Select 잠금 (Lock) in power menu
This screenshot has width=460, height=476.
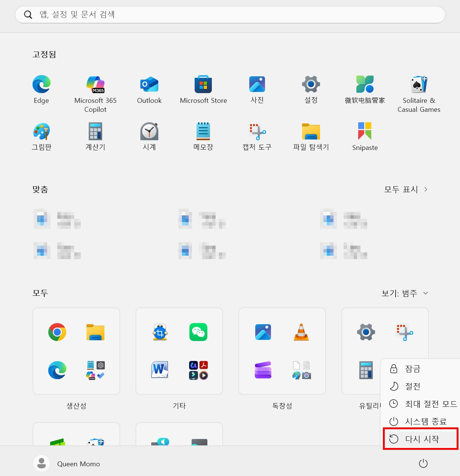pos(420,369)
